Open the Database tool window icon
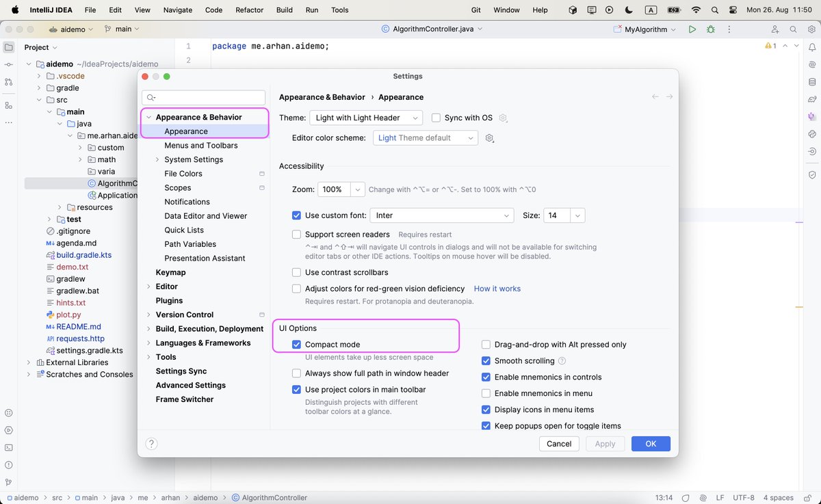821x504 pixels. click(x=812, y=81)
